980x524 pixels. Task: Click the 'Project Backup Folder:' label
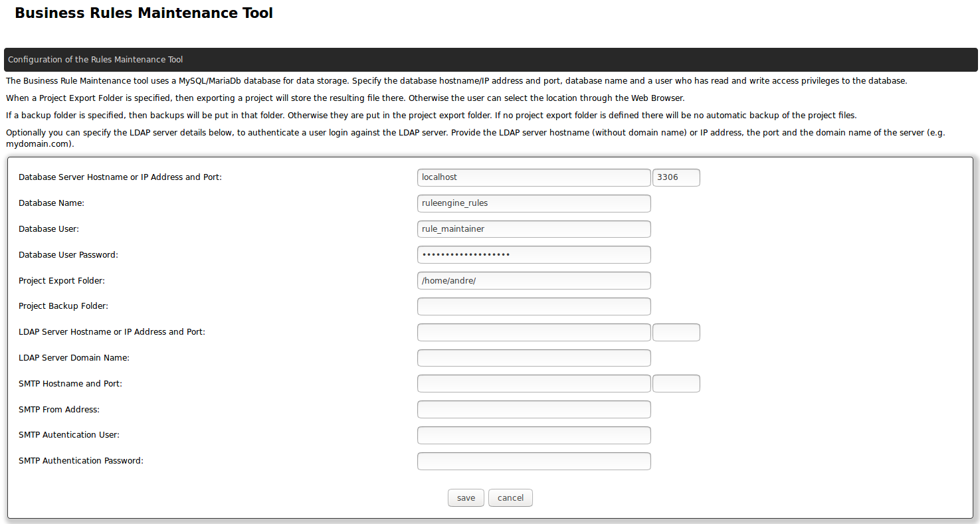click(x=63, y=306)
